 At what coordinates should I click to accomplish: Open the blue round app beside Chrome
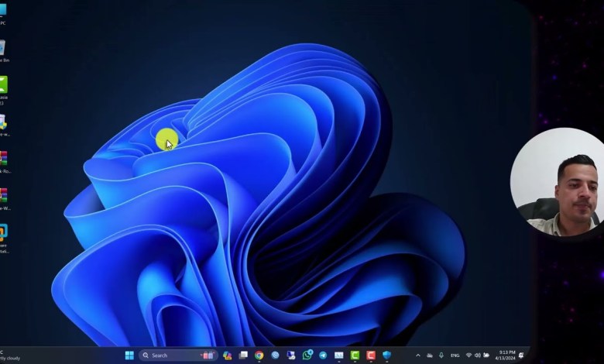pos(275,355)
